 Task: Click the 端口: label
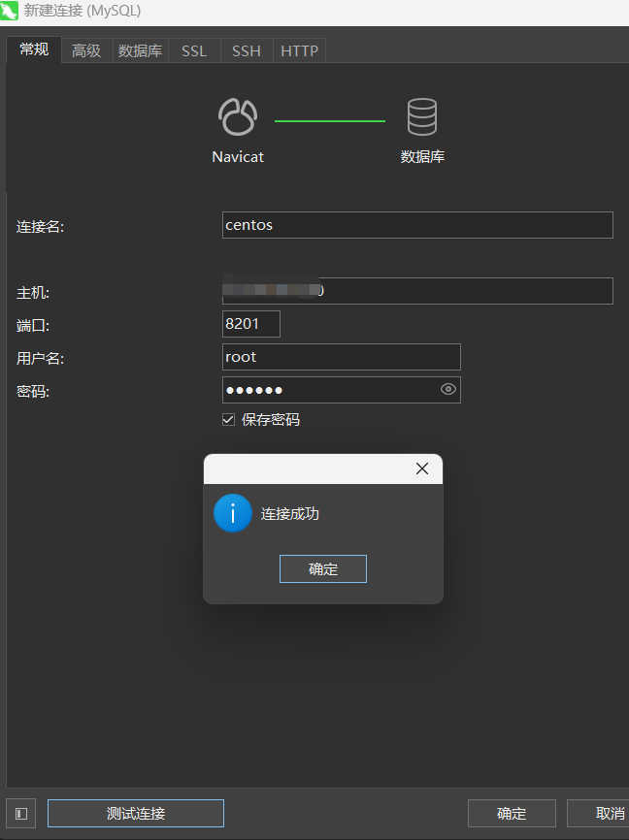click(33, 325)
